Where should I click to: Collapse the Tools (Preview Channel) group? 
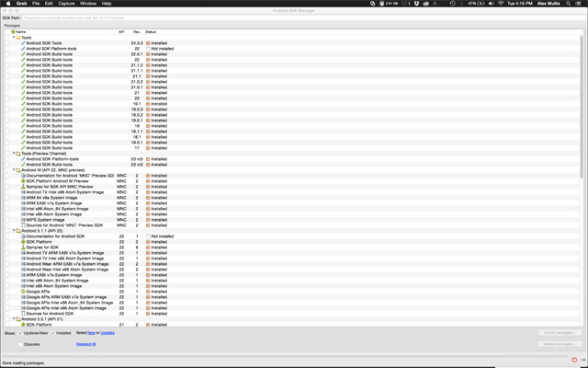[x=14, y=154]
